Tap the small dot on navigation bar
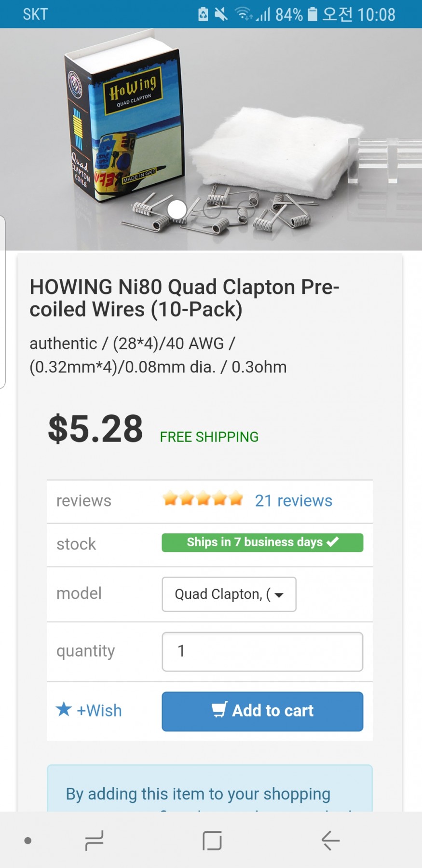Image resolution: width=422 pixels, height=868 pixels. [28, 840]
